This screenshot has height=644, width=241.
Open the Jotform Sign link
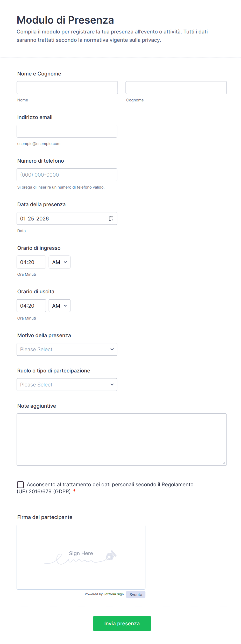point(114,594)
